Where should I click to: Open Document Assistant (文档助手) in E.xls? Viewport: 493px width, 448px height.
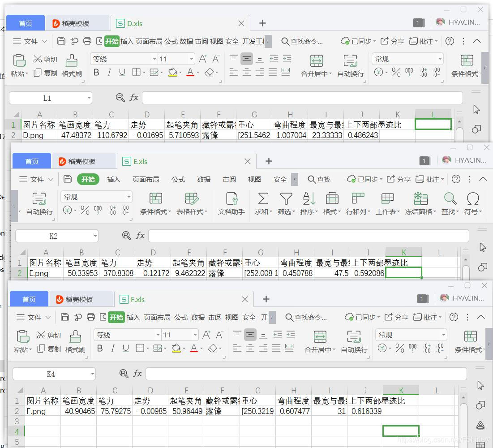click(231, 203)
